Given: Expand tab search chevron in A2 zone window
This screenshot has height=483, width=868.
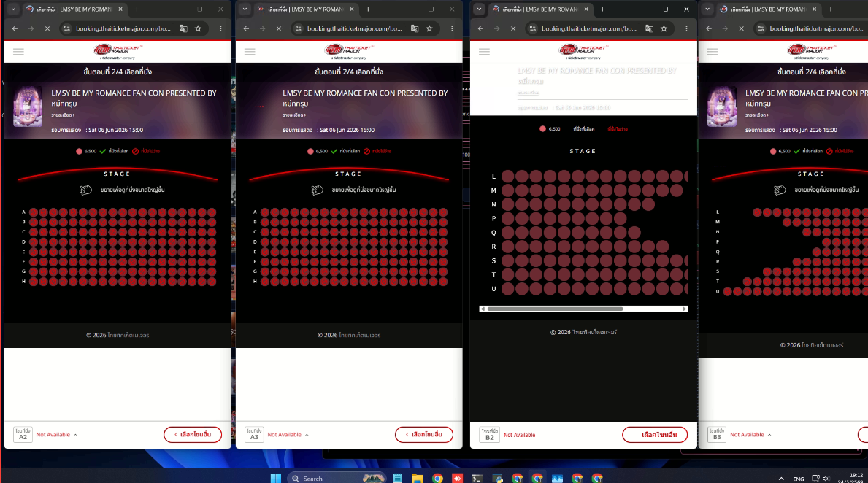Looking at the screenshot, I should pyautogui.click(x=13, y=9).
